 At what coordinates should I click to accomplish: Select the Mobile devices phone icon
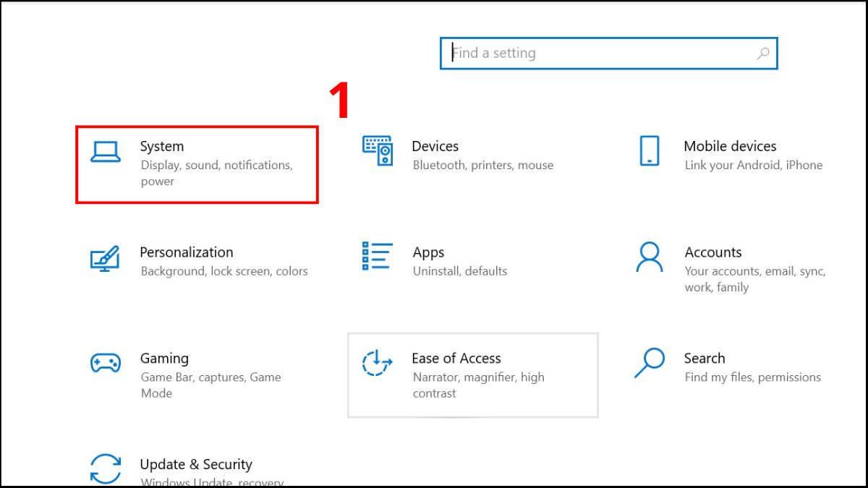(650, 150)
